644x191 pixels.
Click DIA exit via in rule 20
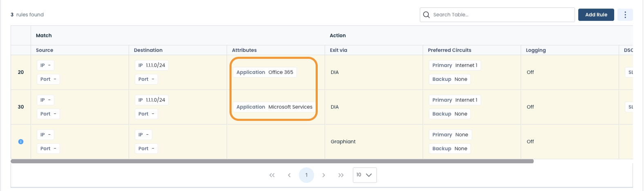335,72
